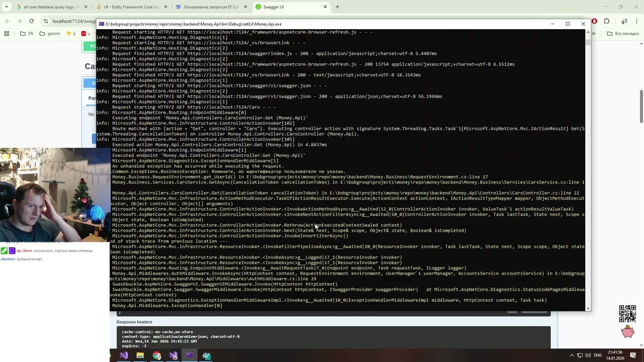
Task: Close the 'c# - Entity Framework Core' tab
Action: click(x=166, y=7)
